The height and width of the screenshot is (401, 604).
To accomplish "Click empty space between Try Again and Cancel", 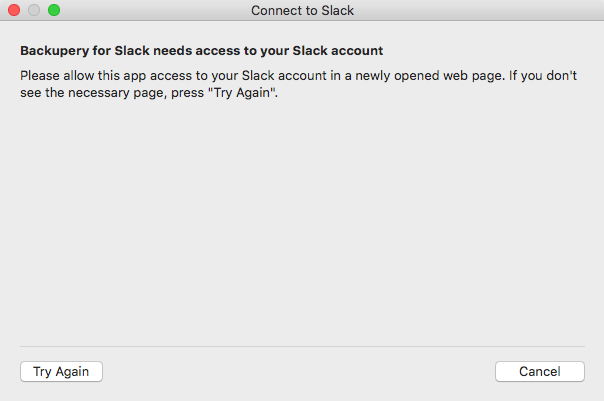I will 300,371.
